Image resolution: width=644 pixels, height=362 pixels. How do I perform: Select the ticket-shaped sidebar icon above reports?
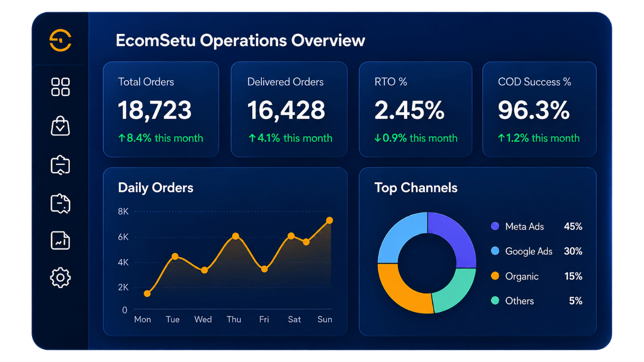click(60, 204)
